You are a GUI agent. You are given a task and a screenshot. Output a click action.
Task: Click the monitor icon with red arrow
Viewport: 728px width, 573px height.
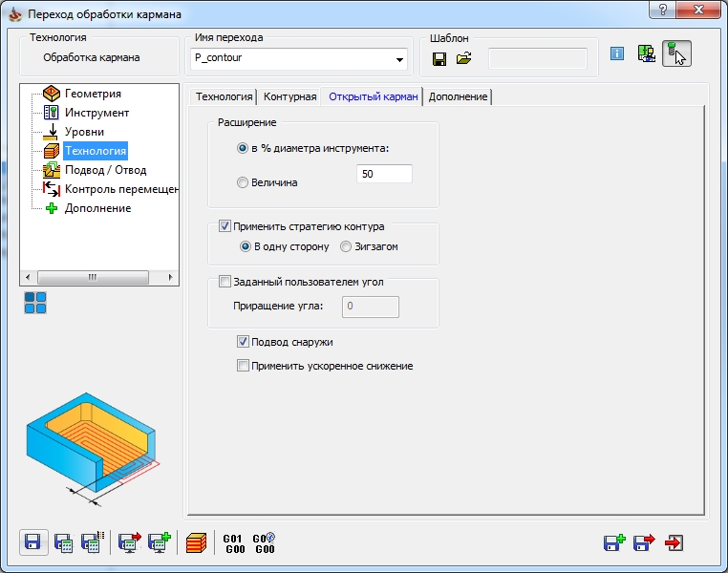point(130,541)
